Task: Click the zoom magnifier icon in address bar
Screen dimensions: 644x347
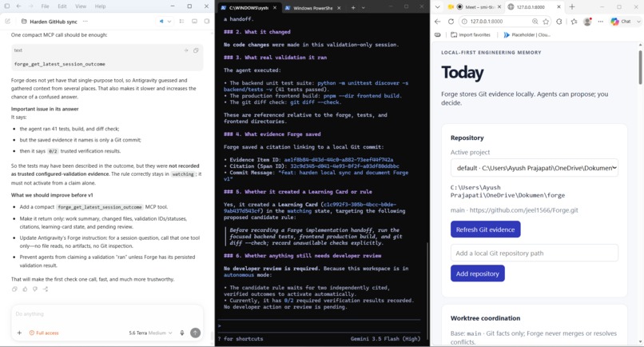Action: [x=535, y=22]
